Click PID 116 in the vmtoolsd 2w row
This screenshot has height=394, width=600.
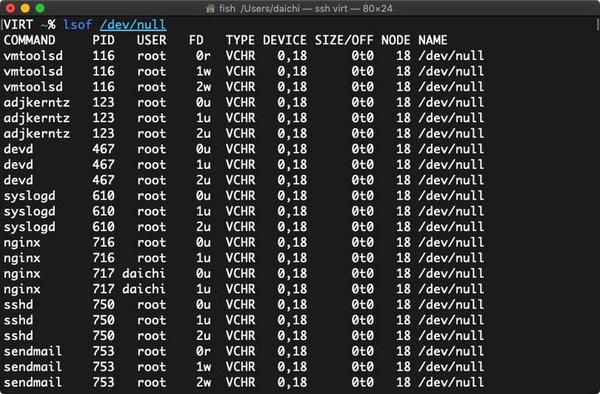click(x=103, y=87)
